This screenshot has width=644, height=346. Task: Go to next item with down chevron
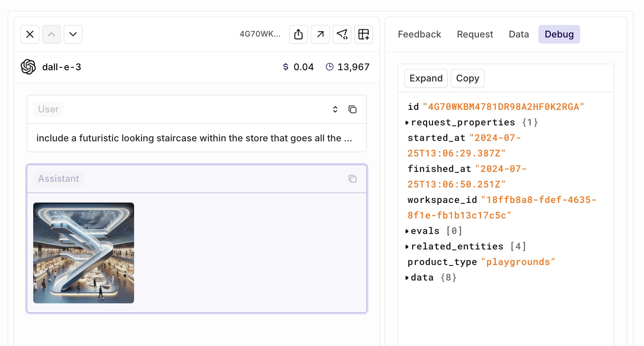(73, 34)
